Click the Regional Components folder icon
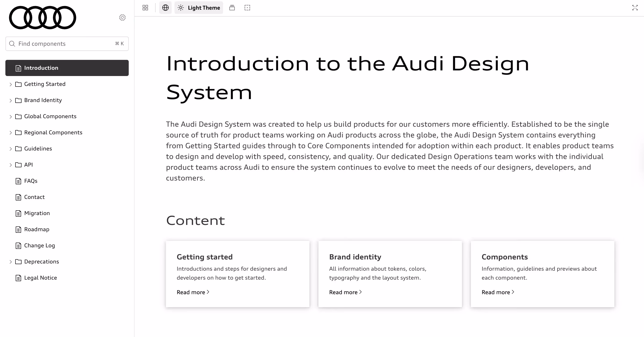The width and height of the screenshot is (644, 337). coord(18,133)
